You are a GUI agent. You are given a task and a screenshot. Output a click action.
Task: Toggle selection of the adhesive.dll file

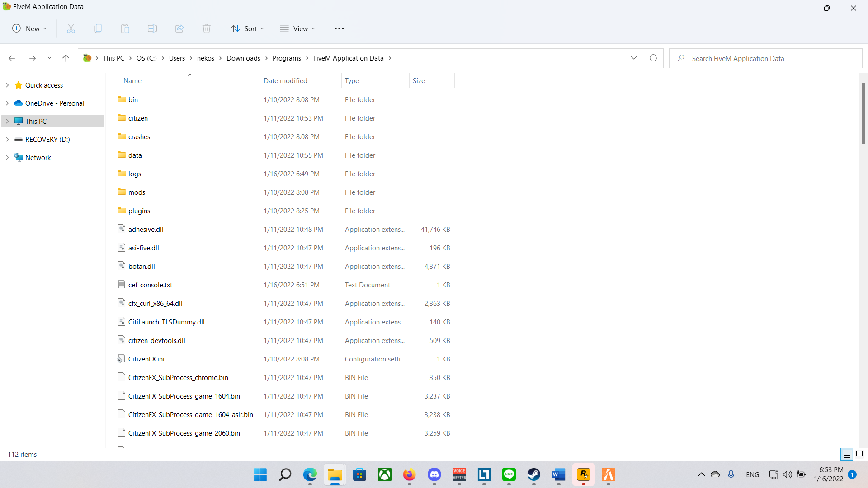pos(146,229)
